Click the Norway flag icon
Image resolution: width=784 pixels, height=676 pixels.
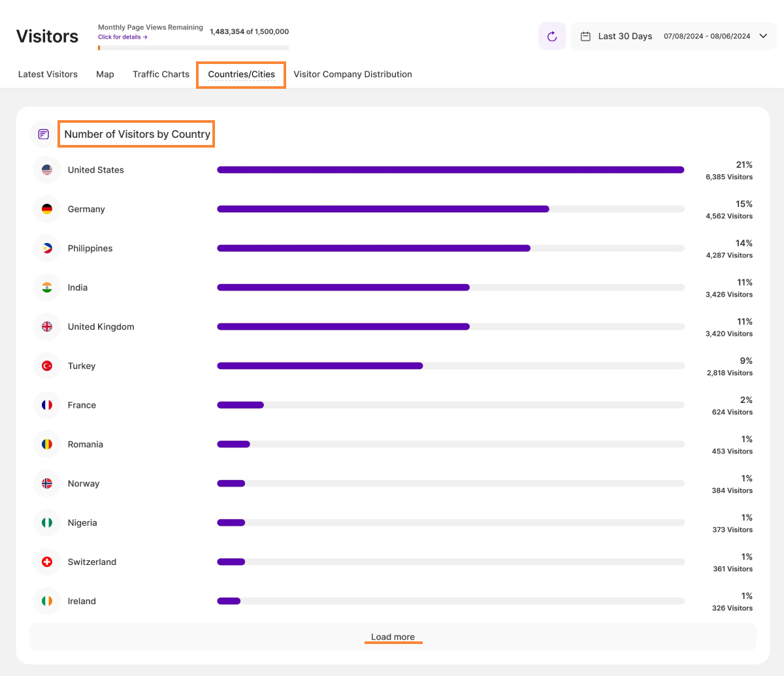coord(47,483)
